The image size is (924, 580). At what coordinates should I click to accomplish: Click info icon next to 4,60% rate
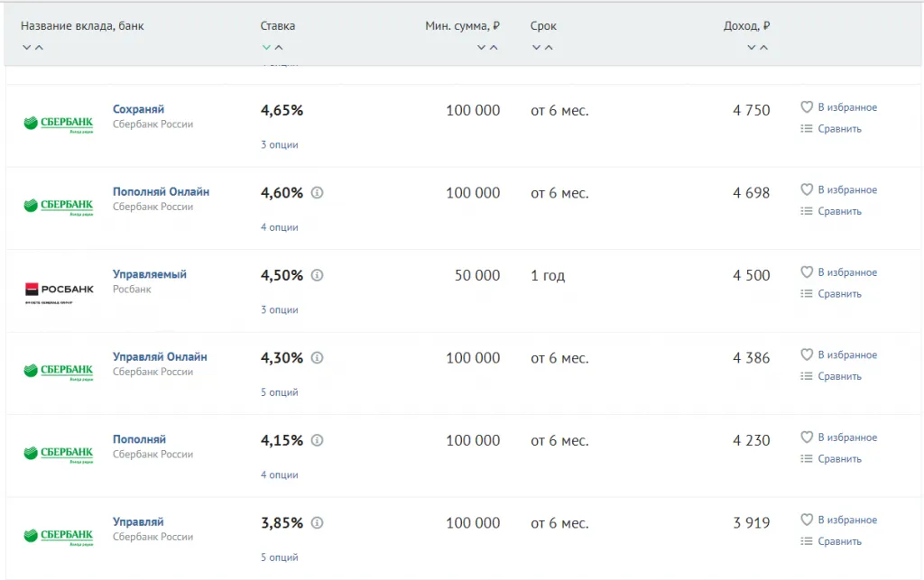tap(317, 193)
